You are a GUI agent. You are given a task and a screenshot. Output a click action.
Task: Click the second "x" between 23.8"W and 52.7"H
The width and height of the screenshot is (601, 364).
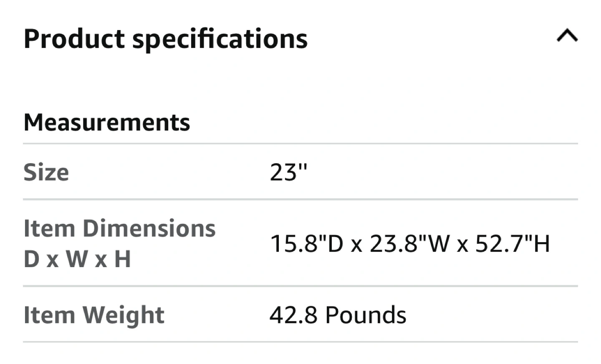coord(462,245)
